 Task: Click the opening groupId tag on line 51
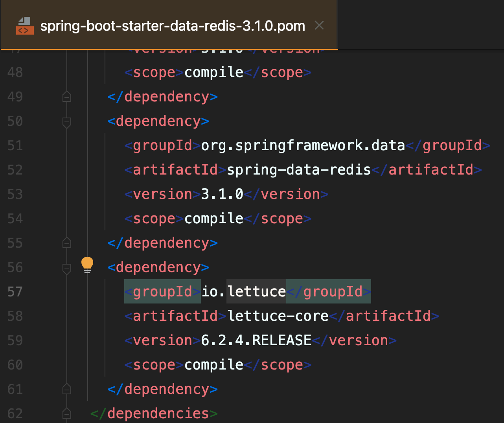tap(163, 145)
